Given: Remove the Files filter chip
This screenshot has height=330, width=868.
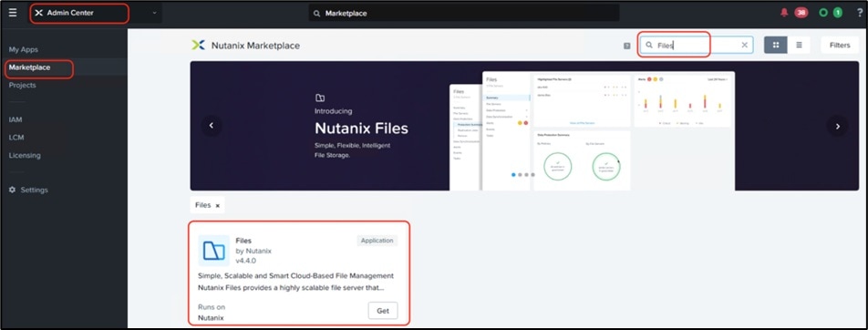Looking at the screenshot, I should (x=218, y=205).
